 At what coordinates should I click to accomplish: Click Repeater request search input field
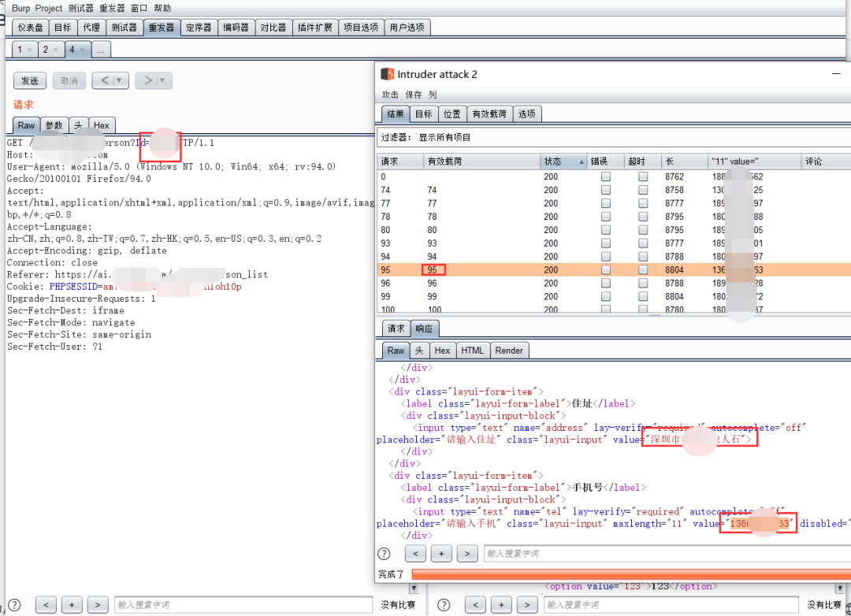pos(243,605)
